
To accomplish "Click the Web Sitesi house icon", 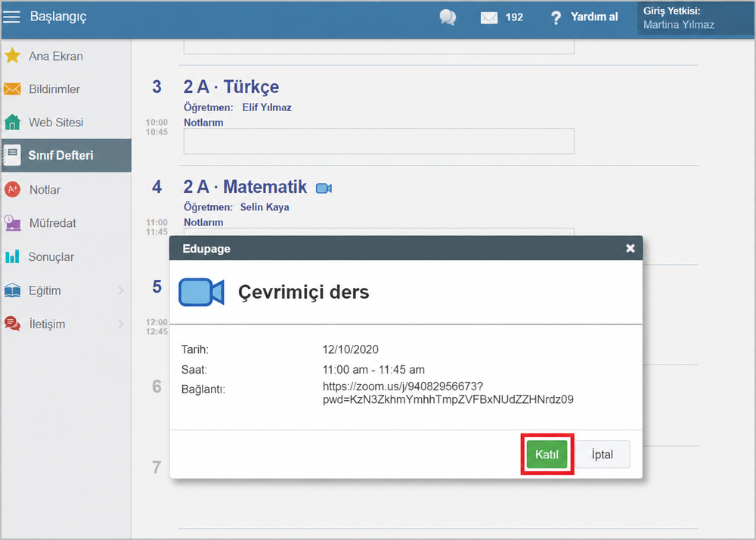I will point(13,122).
